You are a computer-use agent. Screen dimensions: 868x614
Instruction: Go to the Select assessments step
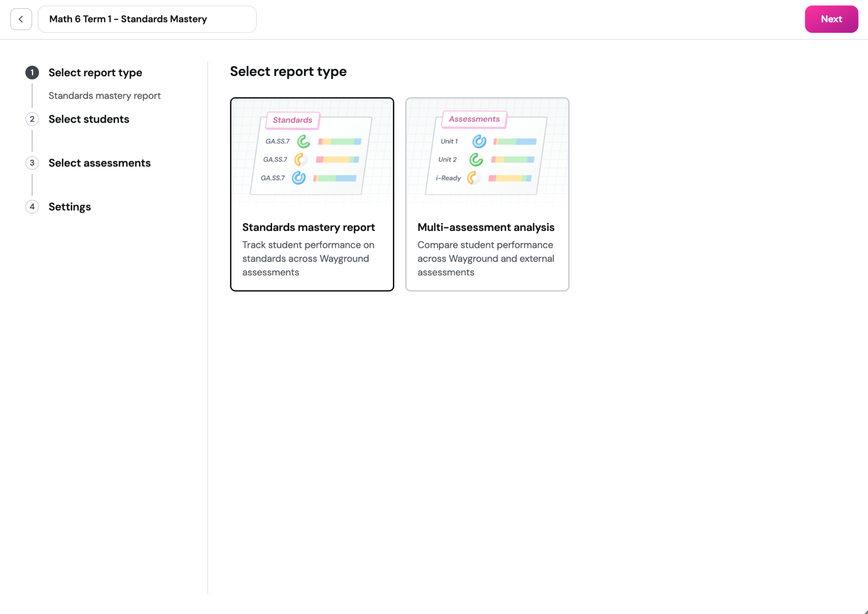point(100,163)
